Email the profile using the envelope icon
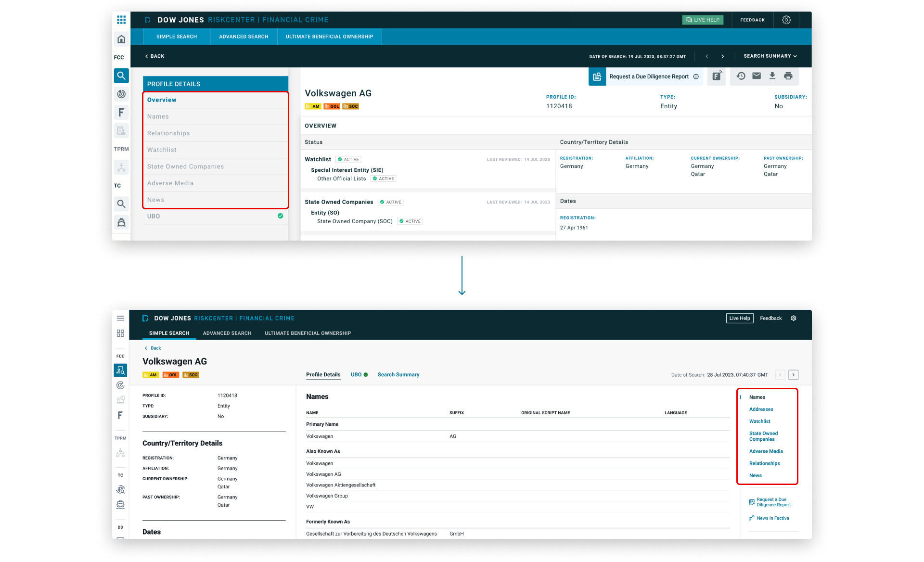Image resolution: width=924 pixels, height=562 pixels. (x=757, y=76)
